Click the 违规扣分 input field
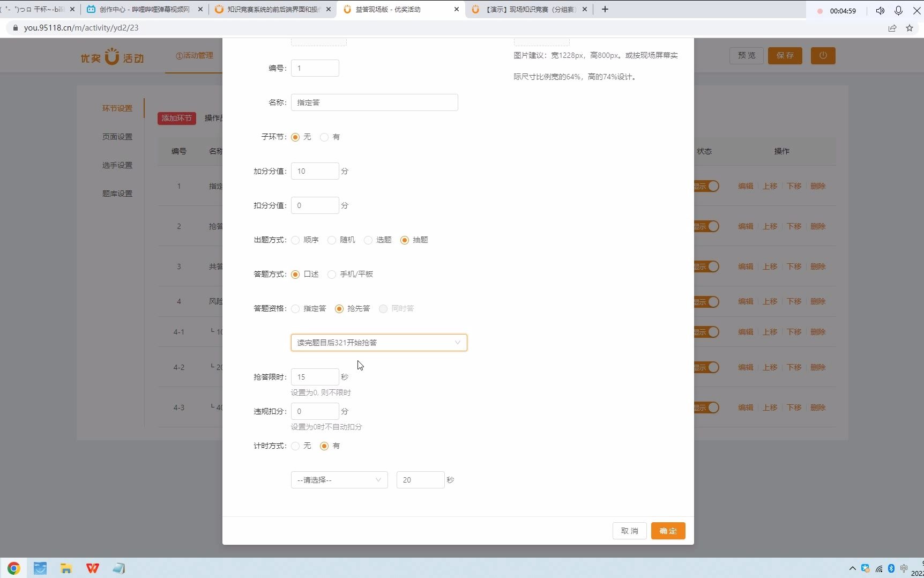924x578 pixels. click(315, 411)
